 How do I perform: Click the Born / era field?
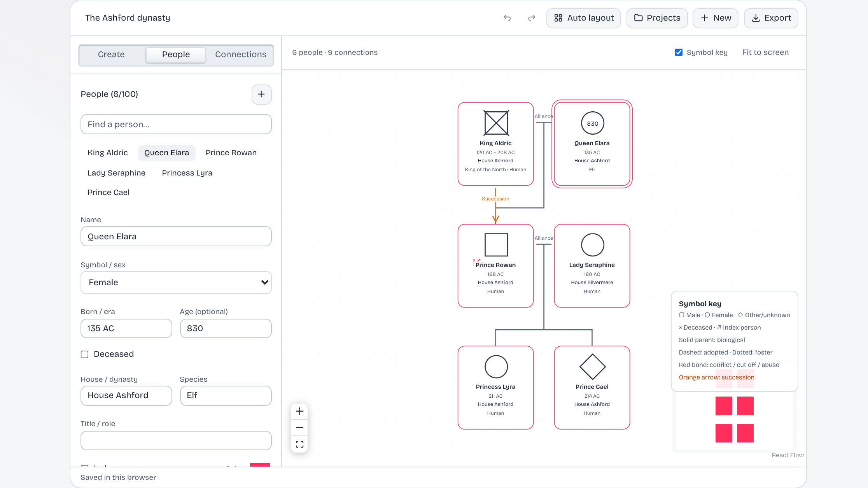(x=126, y=328)
